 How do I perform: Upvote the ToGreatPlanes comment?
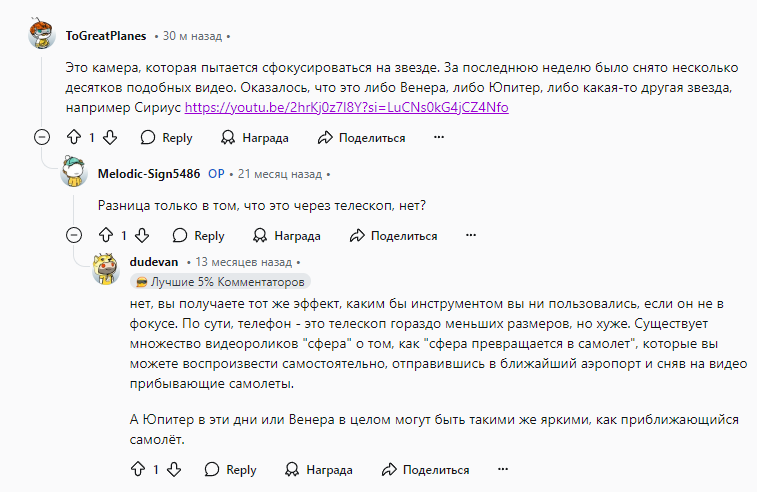tap(74, 138)
